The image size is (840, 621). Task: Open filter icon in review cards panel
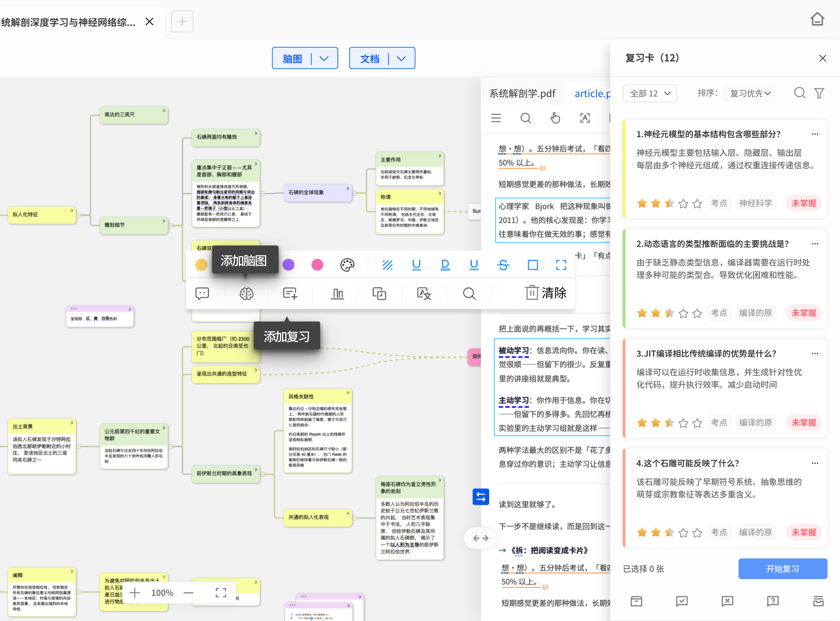click(x=819, y=93)
